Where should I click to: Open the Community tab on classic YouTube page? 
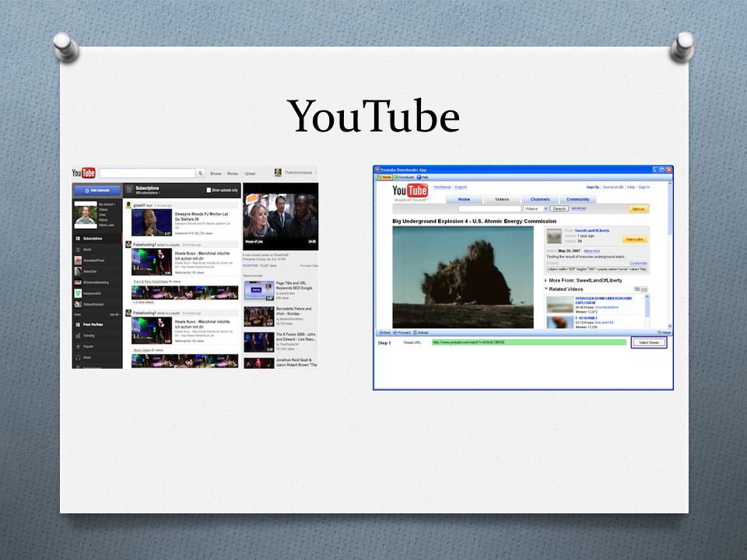pos(578,200)
